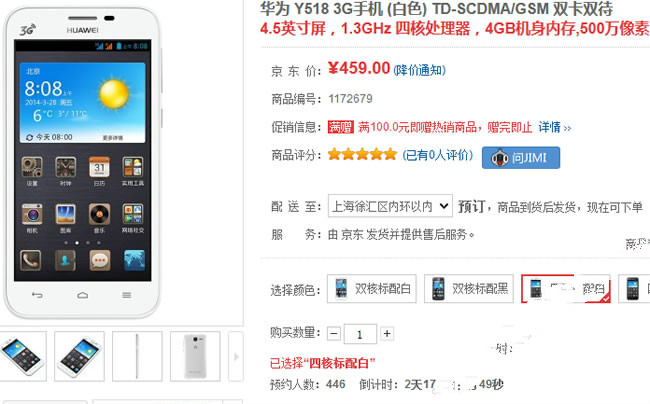650x404 pixels.
Task: Click the large Huawei phone product image
Action: [x=82, y=163]
